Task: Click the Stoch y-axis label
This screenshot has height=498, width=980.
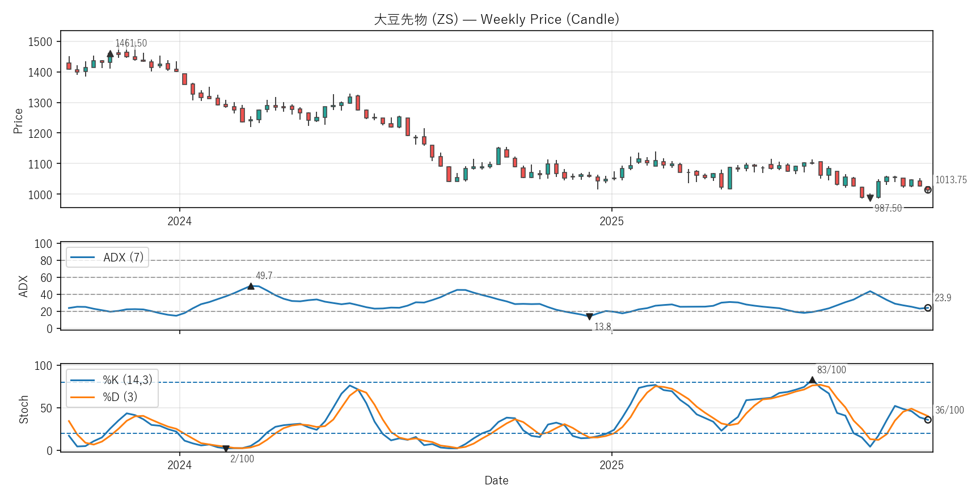Action: coord(24,410)
